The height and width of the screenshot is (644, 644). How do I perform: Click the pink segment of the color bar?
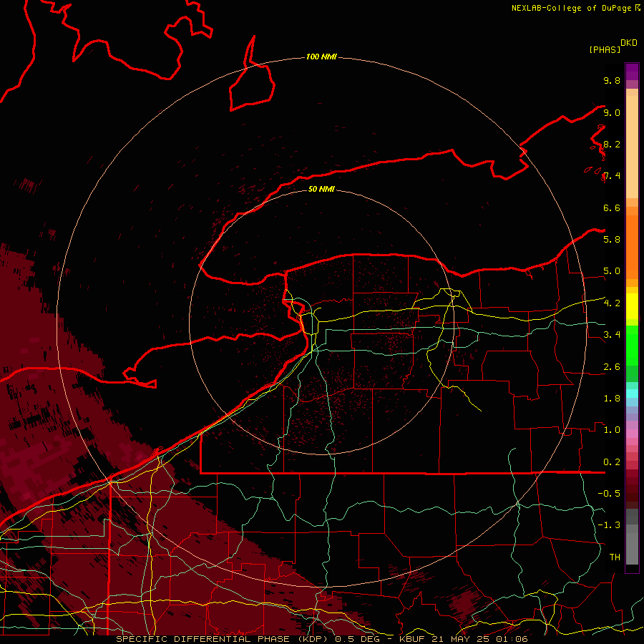point(632,434)
